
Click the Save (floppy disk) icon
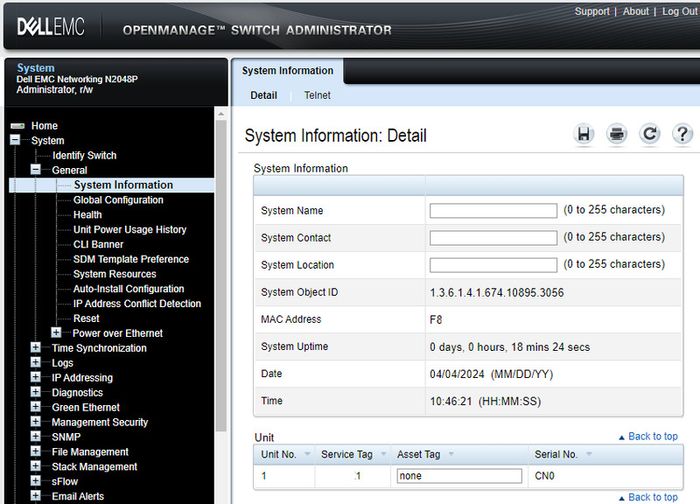(583, 134)
